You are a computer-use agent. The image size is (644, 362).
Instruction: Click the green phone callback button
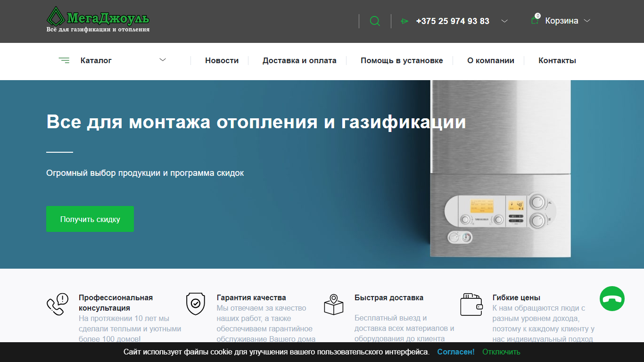click(x=612, y=298)
